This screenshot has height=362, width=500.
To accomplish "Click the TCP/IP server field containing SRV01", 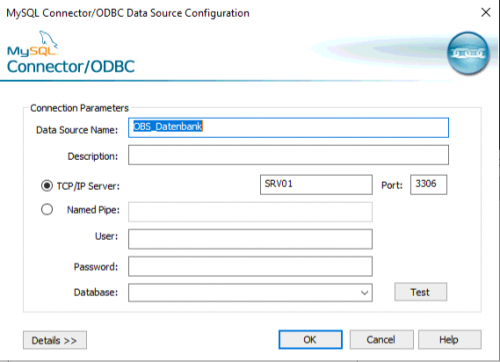I will point(316,184).
